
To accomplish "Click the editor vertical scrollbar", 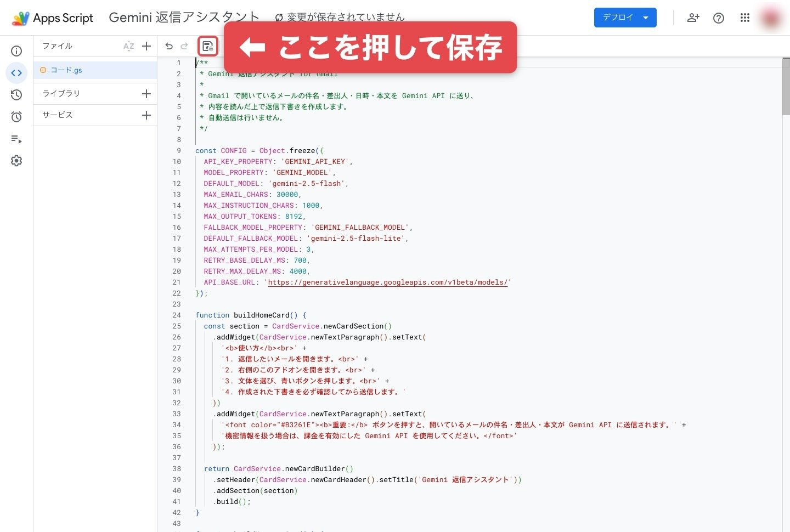I will 786,86.
